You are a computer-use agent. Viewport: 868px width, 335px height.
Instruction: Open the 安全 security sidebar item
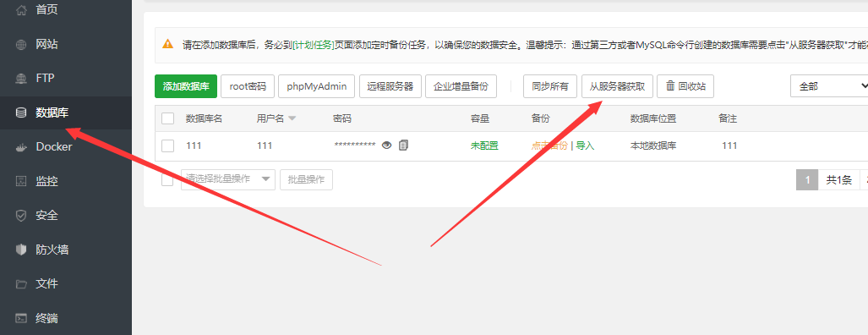66,216
